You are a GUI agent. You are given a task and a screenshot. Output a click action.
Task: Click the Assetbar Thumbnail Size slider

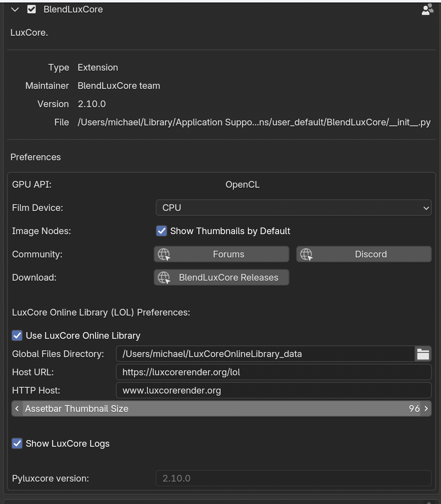point(221,409)
